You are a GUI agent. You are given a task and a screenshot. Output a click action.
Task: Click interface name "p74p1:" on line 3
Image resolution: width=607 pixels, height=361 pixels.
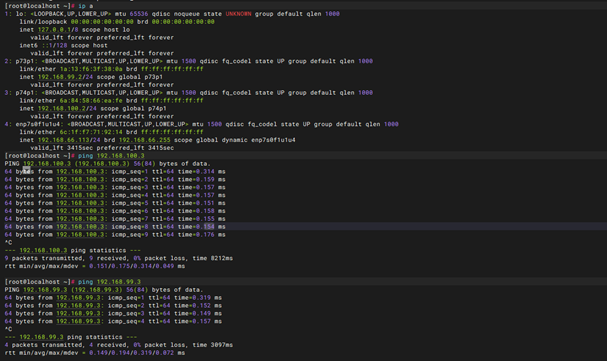[26, 93]
